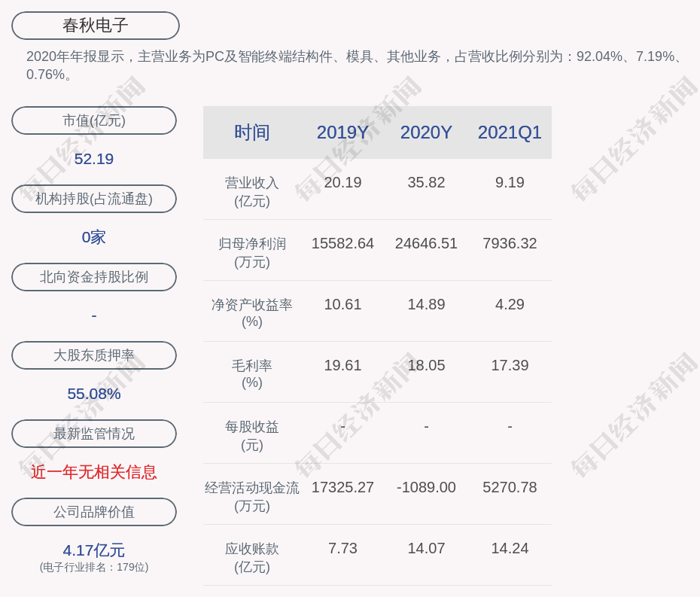Viewport: 700px width, 597px height.
Task: Click the 毛利率(%) row label
Action: 252,374
